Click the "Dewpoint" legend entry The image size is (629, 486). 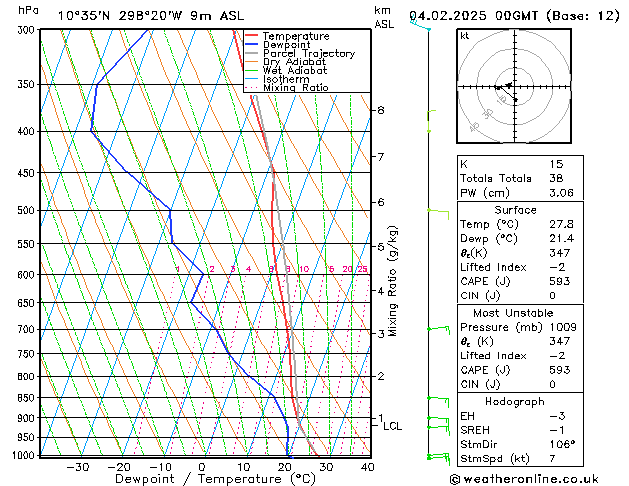pos(286,45)
